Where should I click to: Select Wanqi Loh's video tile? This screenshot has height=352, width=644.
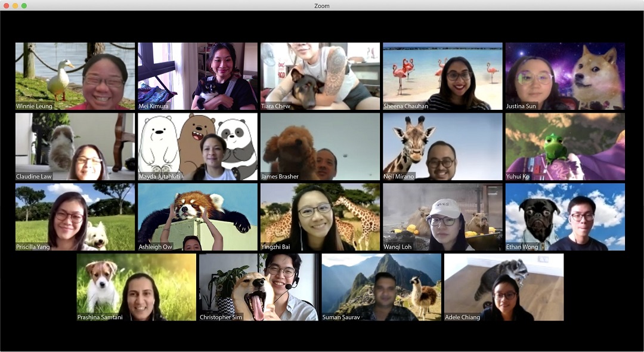pyautogui.click(x=442, y=217)
